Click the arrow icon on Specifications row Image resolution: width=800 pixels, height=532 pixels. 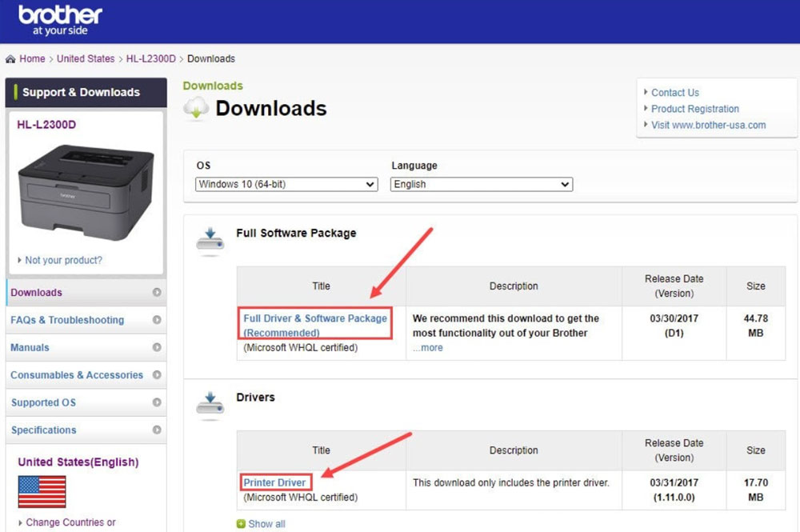point(157,430)
